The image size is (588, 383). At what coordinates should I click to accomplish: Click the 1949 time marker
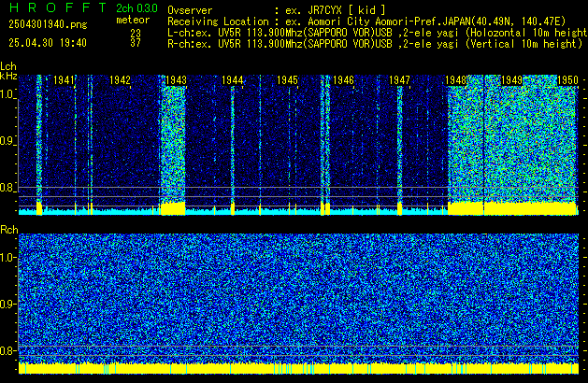tap(512, 80)
